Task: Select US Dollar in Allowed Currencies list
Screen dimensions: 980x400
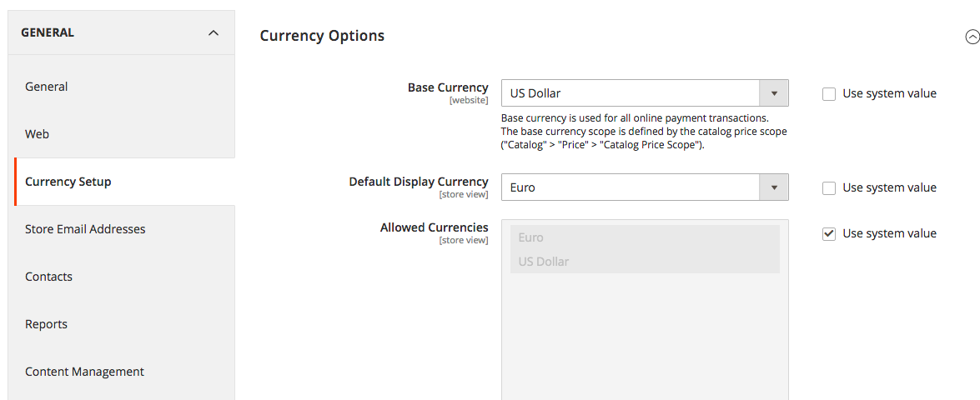Action: (x=544, y=262)
